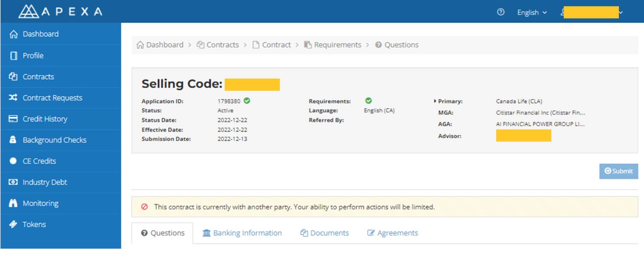Expand the Primary carrier arrow

click(435, 101)
